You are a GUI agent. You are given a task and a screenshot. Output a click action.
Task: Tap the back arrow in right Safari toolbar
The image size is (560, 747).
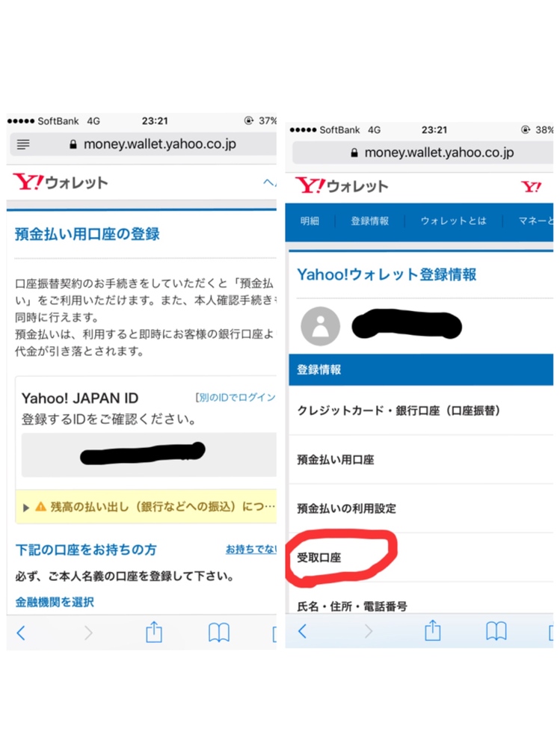point(302,631)
